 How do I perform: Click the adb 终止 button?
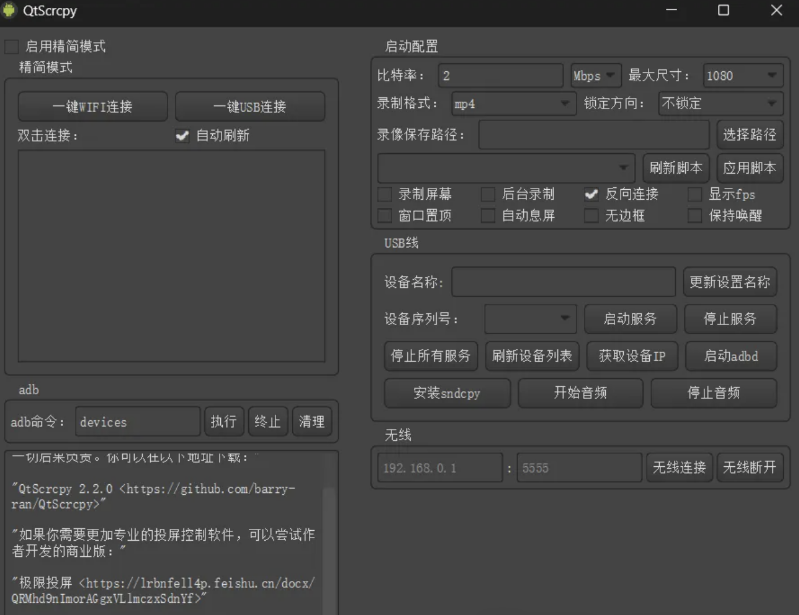coord(268,421)
